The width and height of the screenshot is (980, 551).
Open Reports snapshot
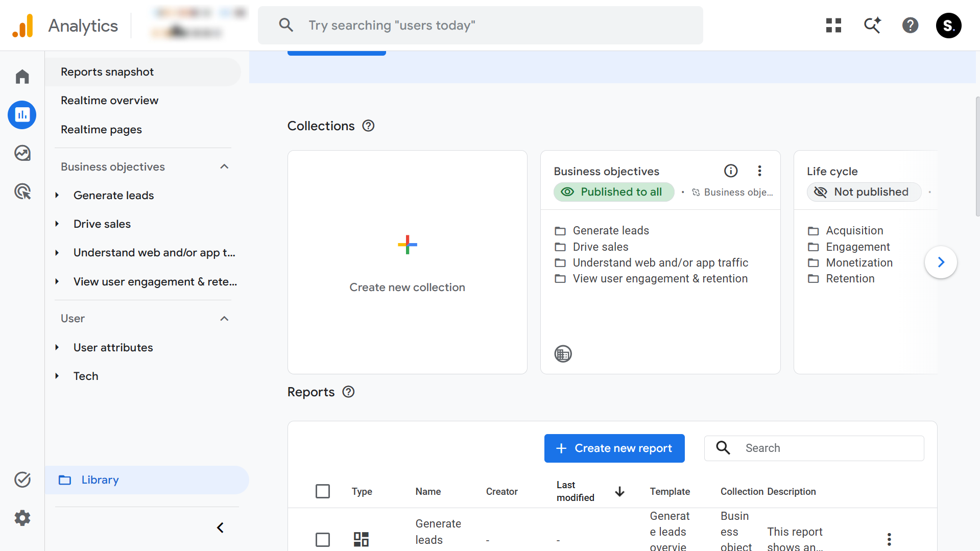[x=143, y=72]
